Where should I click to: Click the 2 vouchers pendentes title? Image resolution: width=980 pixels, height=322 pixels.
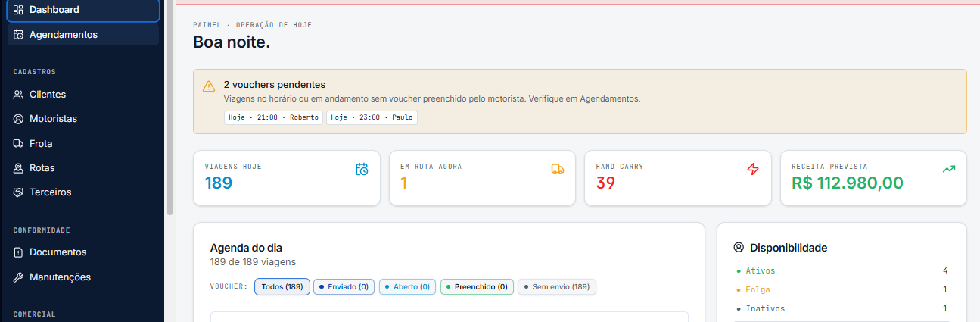click(275, 84)
